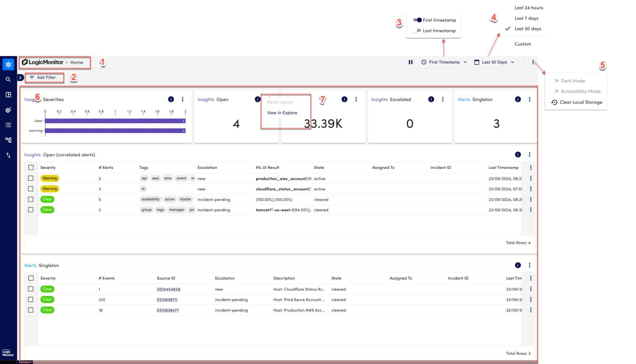The image size is (636, 364).
Task: Open the First Timestamp dropdown
Action: click(x=443, y=62)
